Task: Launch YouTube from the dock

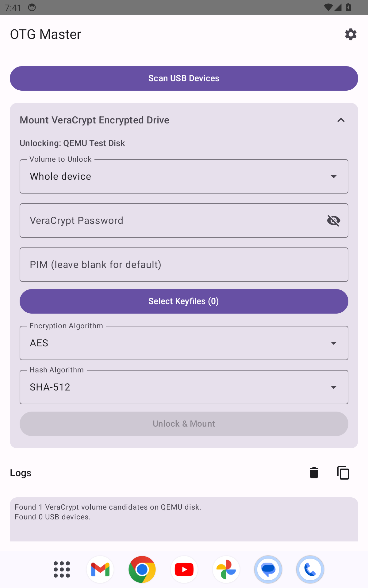Action: [x=184, y=570]
